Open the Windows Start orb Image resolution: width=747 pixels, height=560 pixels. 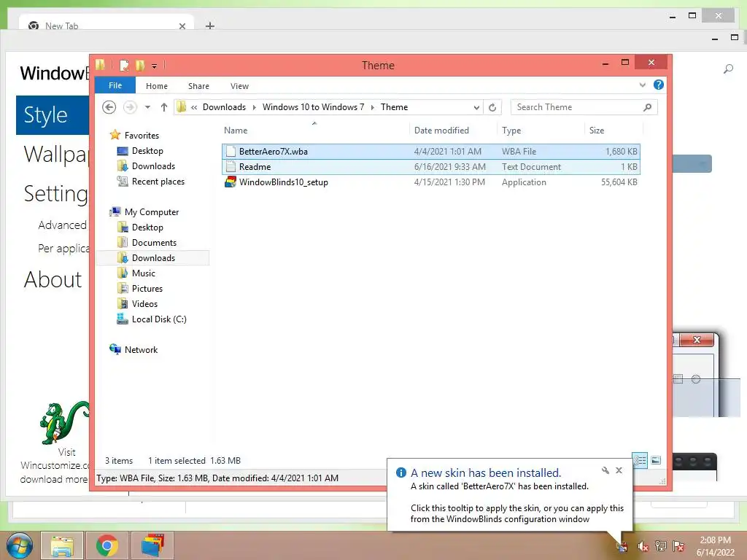(19, 545)
